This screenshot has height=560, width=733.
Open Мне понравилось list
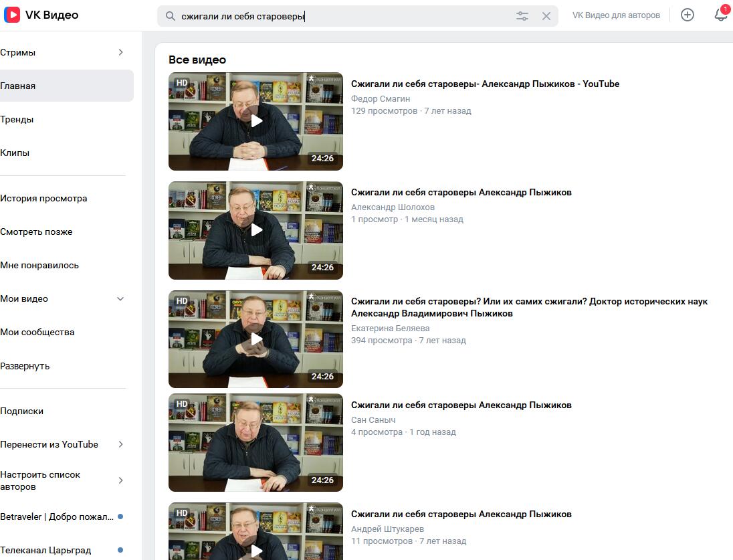click(x=39, y=265)
